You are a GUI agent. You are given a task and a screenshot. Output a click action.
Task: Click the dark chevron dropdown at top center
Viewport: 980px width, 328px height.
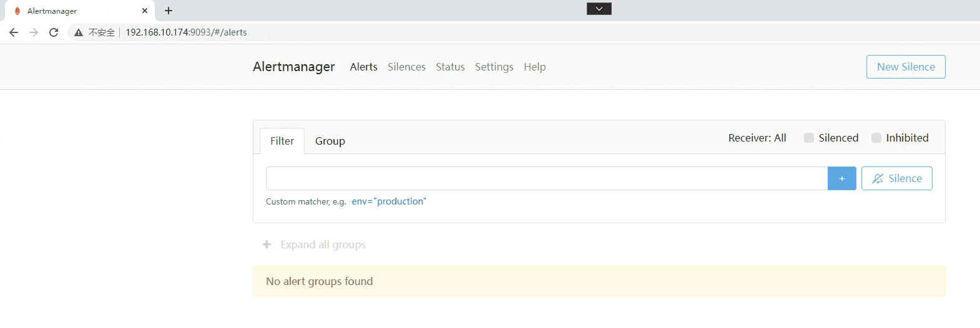599,9
